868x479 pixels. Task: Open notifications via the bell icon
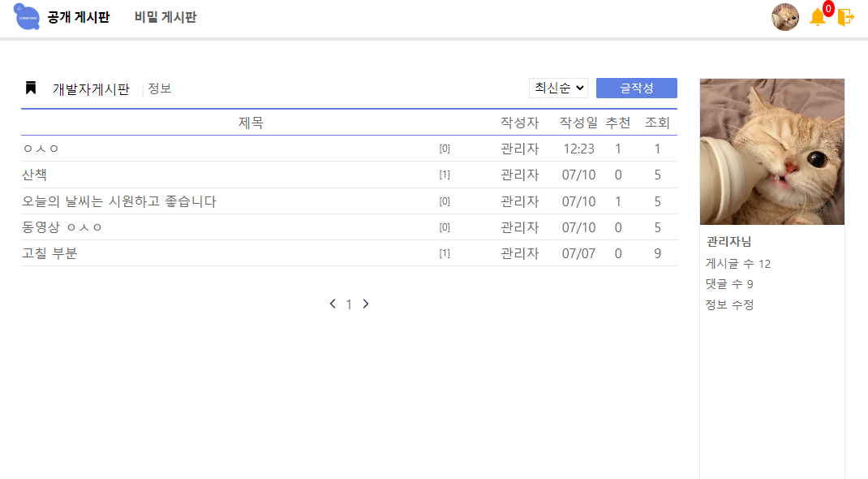(x=817, y=17)
